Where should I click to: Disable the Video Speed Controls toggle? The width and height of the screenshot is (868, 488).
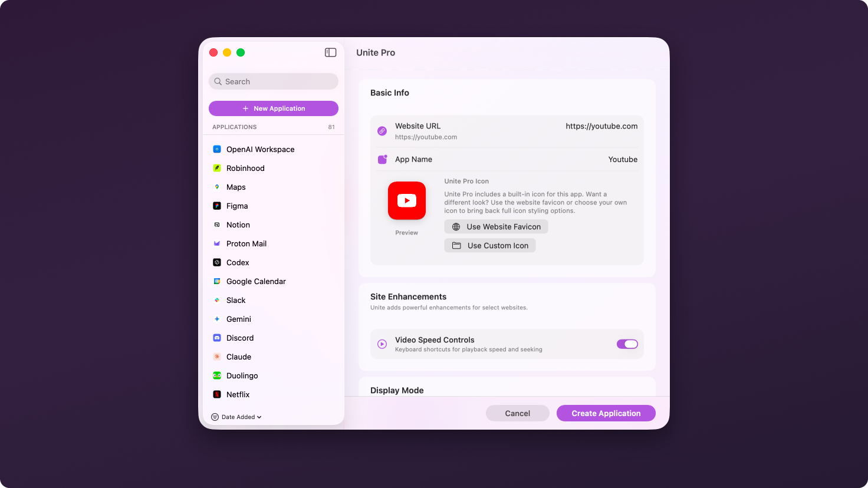(x=627, y=344)
